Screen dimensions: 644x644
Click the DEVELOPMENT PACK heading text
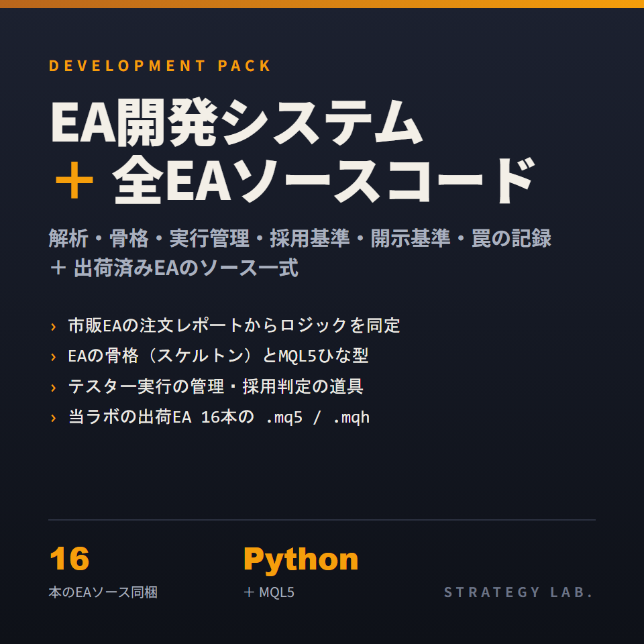pos(160,66)
